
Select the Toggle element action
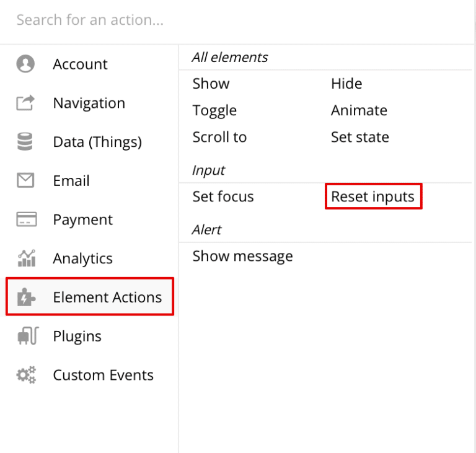[214, 110]
